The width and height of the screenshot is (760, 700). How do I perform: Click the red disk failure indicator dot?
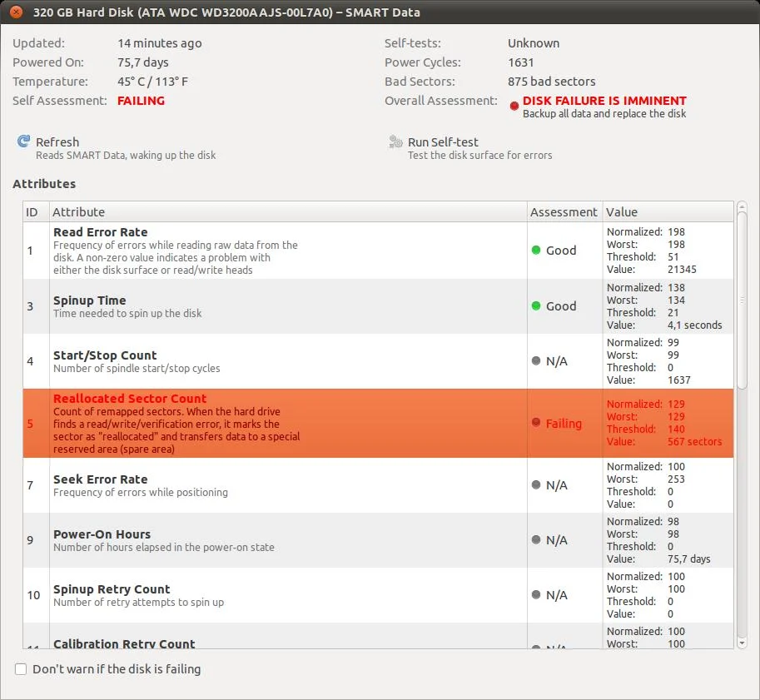[x=514, y=106]
